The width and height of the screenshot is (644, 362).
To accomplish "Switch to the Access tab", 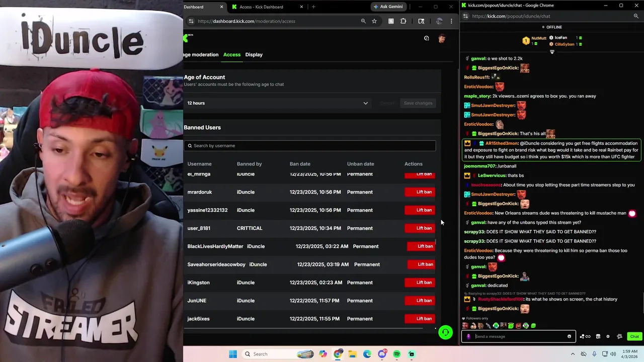I will pos(232,54).
